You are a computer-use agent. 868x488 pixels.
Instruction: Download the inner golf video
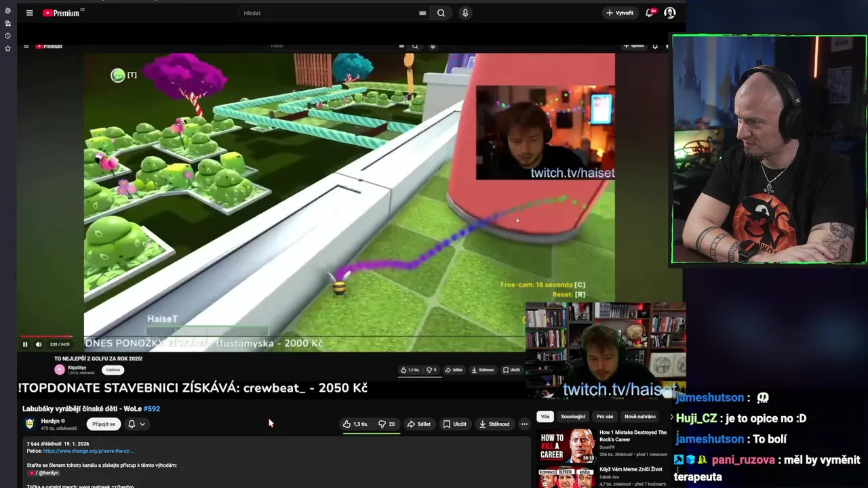(x=483, y=370)
